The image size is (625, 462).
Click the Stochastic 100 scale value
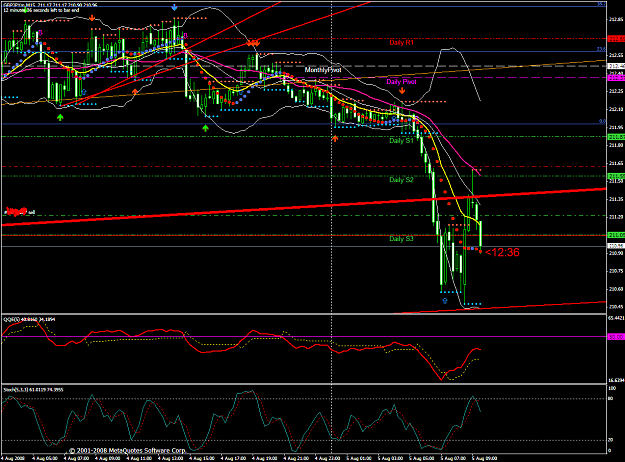(611, 388)
